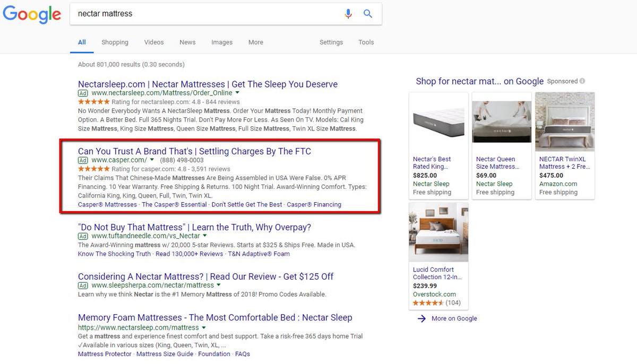Click the blue magnifier search icon
637x364 pixels.
pyautogui.click(x=368, y=14)
